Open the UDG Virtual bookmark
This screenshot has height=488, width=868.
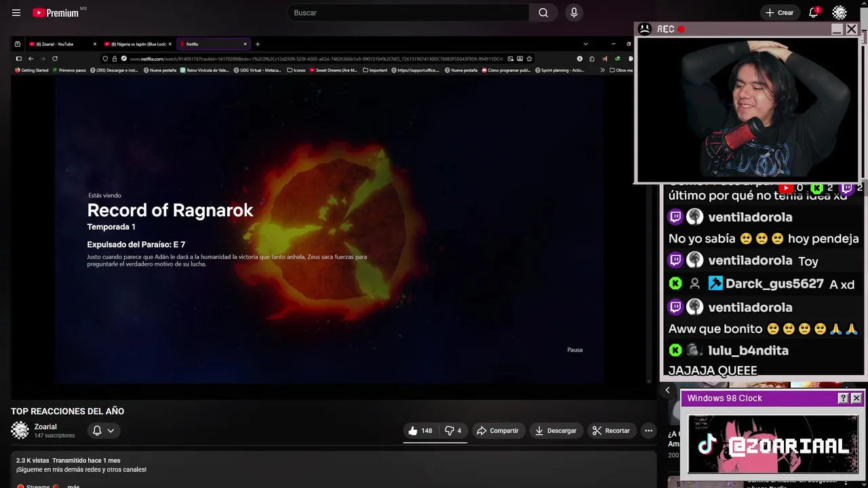[256, 70]
